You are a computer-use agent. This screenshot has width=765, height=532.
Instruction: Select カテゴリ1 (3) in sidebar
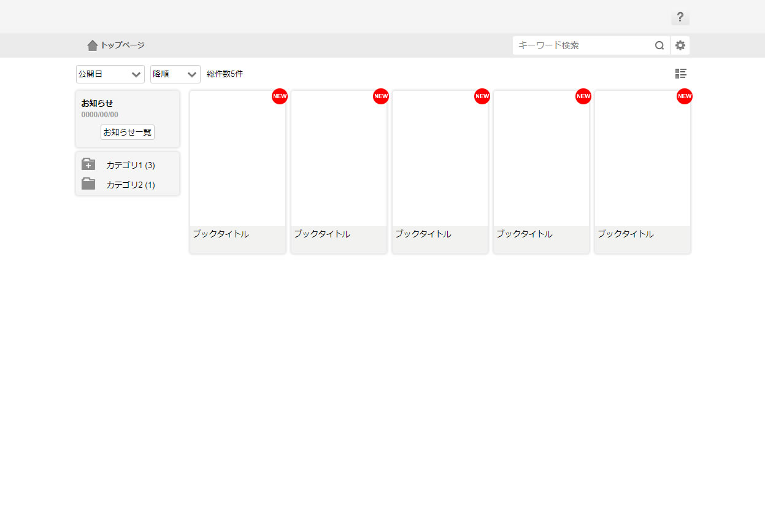point(131,165)
